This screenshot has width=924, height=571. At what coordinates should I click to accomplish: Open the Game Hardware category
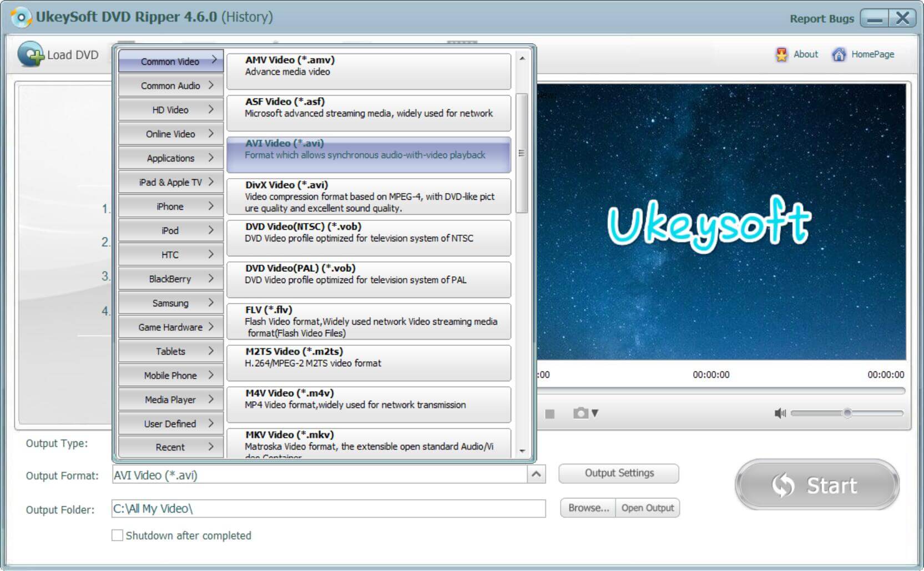171,327
